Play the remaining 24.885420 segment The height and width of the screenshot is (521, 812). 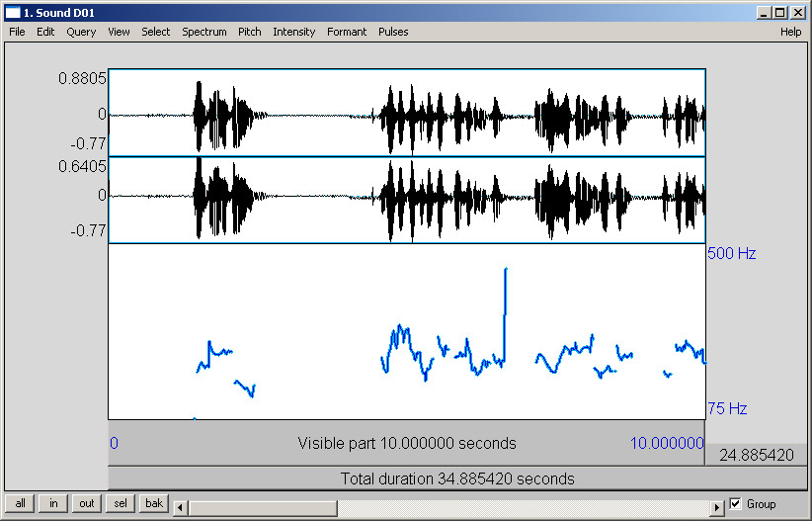(x=757, y=455)
